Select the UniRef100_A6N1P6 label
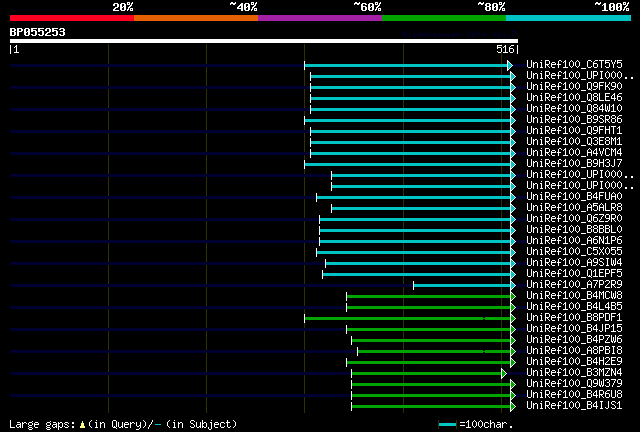 pos(574,240)
